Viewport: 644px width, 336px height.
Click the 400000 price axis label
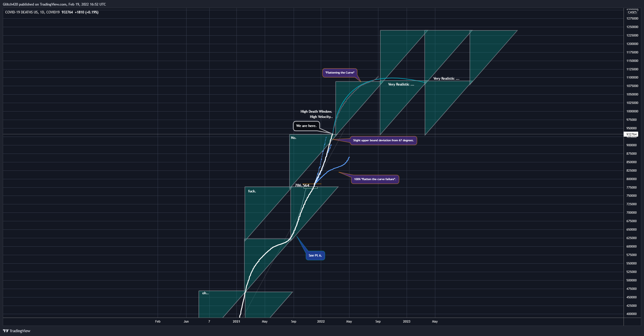pos(632,314)
